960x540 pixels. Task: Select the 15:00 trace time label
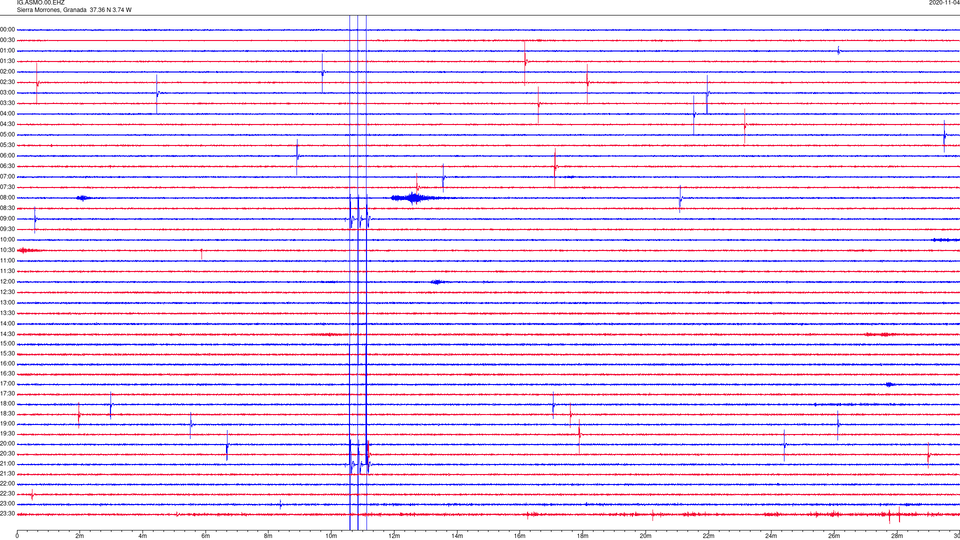7,344
